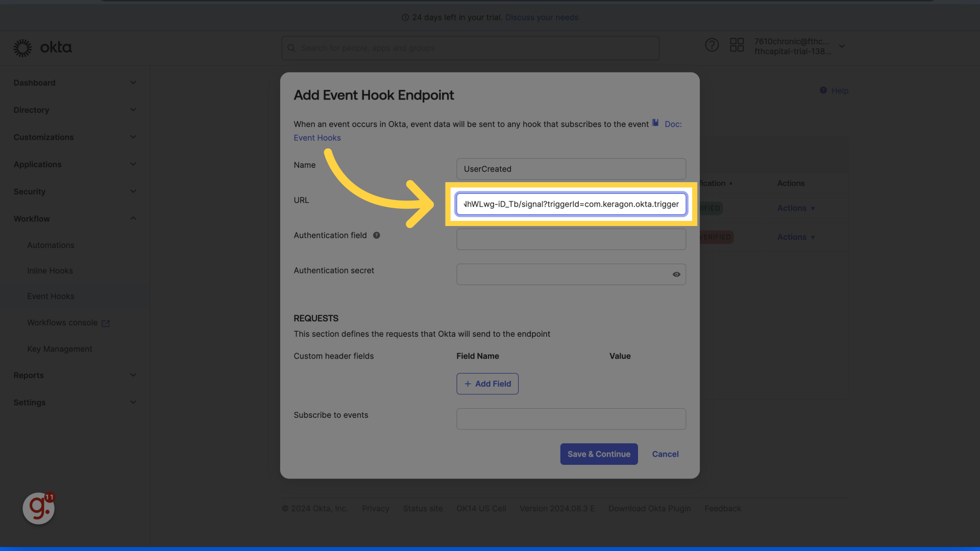Open the apps grid icon in header
The height and width of the screenshot is (551, 980).
point(737,45)
